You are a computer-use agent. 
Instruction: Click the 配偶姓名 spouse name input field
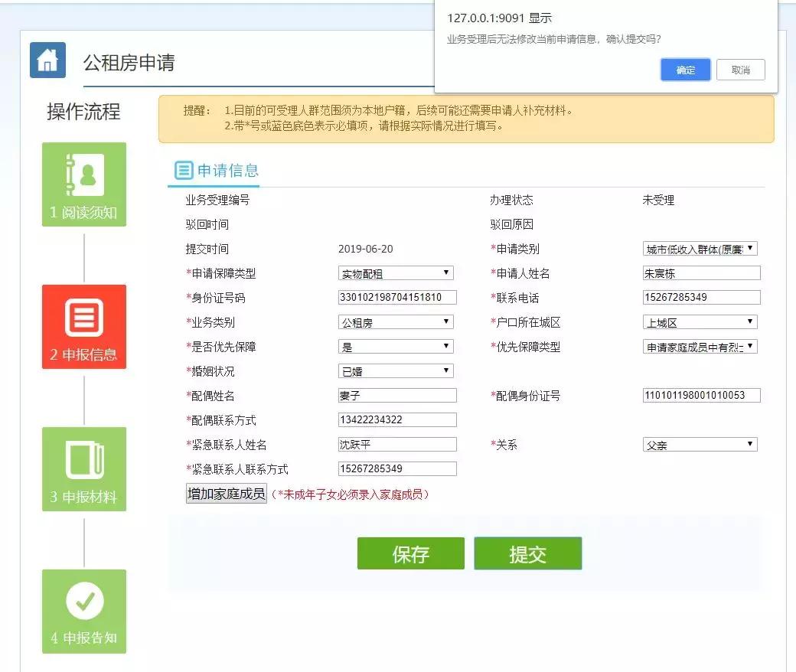[x=396, y=395]
